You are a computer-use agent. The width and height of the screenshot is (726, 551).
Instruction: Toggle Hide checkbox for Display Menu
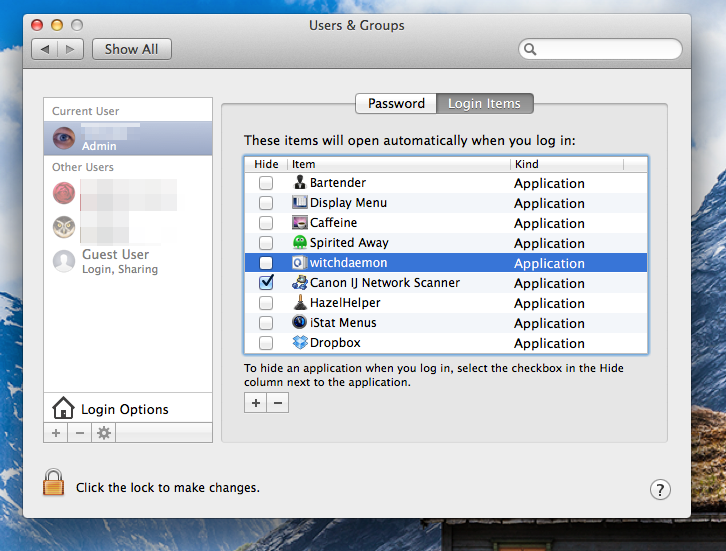coord(266,203)
